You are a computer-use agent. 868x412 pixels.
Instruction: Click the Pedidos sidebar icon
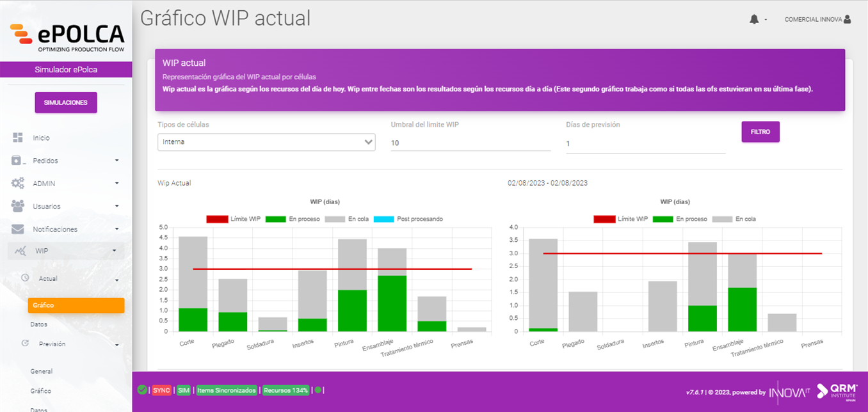click(x=16, y=161)
